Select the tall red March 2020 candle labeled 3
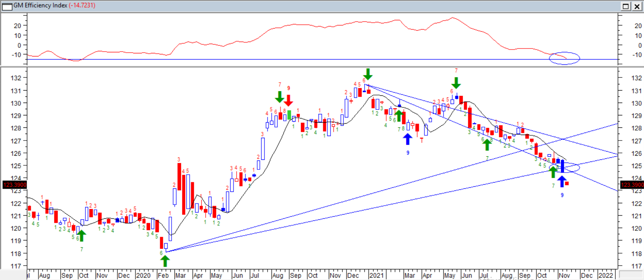Screen dimensions: 644x280 tap(179, 176)
